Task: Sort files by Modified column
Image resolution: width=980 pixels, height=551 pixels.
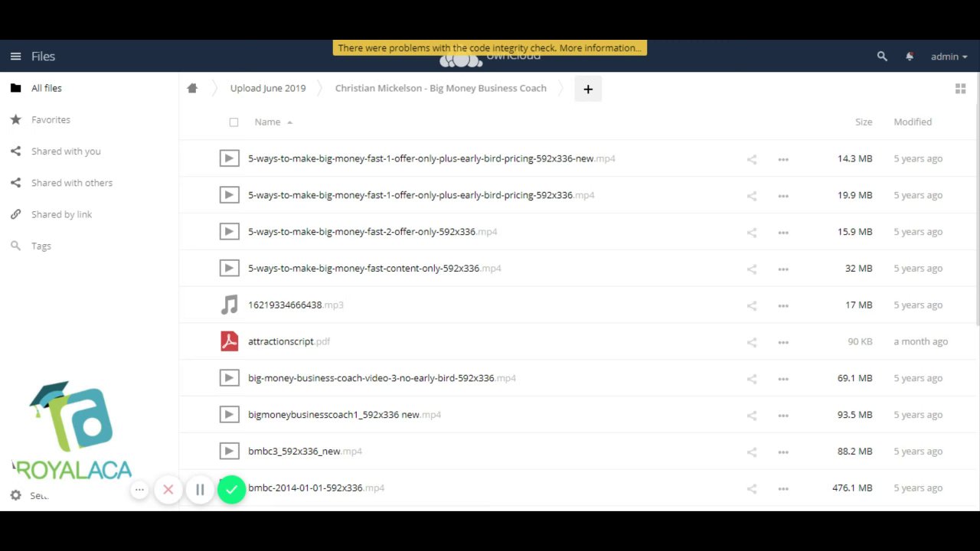Action: [913, 122]
